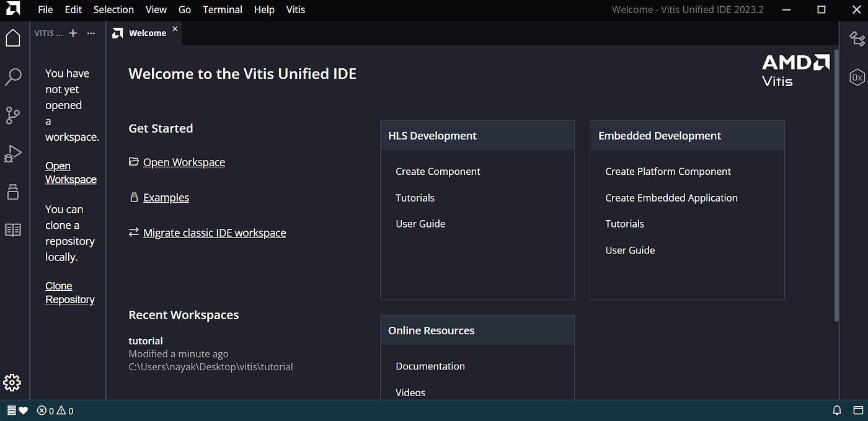868x421 pixels.
Task: Select the Welcome tab
Action: tap(144, 33)
